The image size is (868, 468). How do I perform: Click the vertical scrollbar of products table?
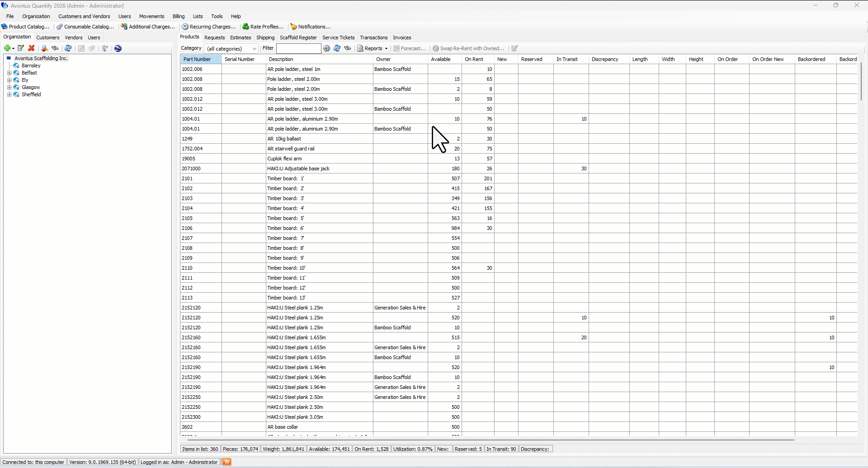[861, 82]
